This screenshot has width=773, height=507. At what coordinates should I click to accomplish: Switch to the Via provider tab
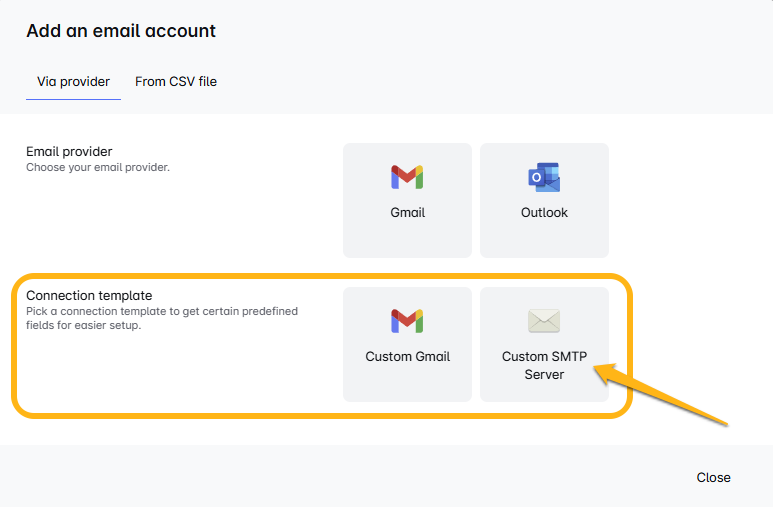[73, 81]
